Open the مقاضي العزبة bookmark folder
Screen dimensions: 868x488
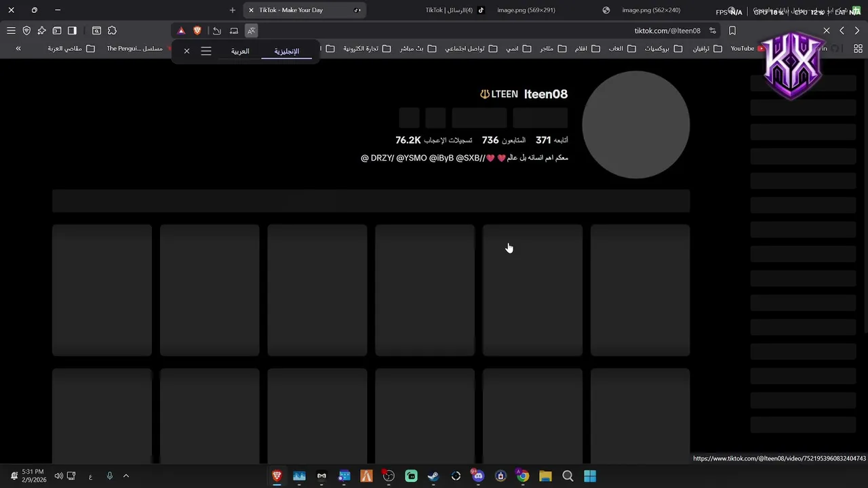click(71, 49)
